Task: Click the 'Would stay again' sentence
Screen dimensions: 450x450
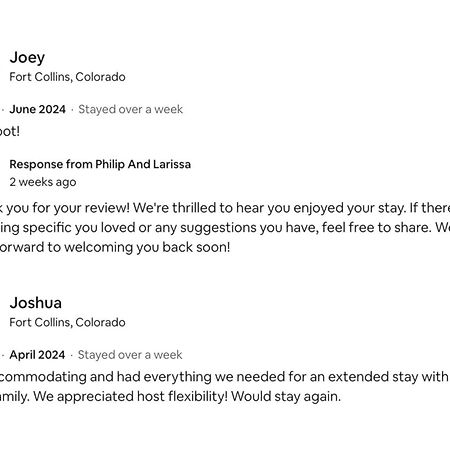Action: click(286, 396)
